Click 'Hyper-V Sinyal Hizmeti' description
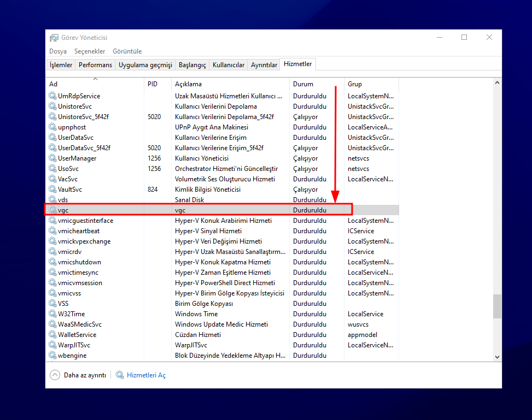 (208, 231)
